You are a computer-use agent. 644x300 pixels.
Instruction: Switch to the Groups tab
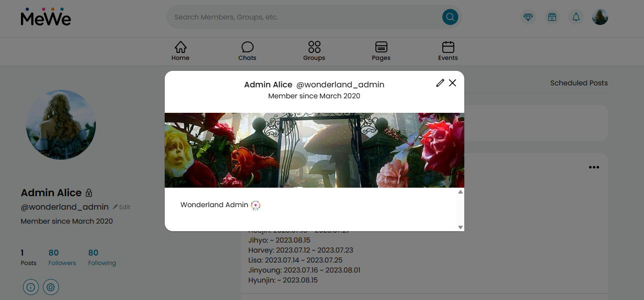coord(314,51)
